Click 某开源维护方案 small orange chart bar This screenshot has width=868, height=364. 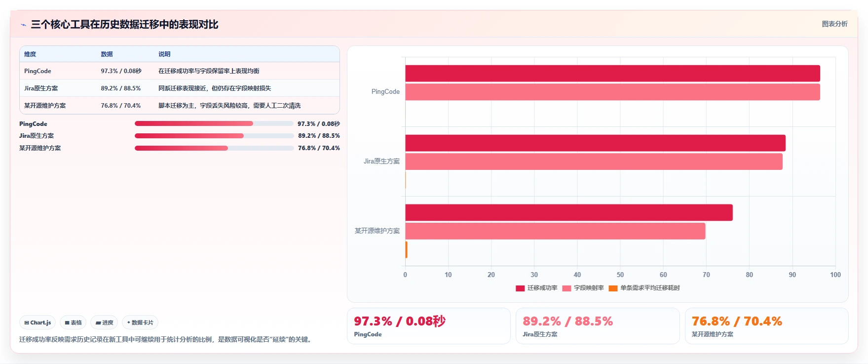[406, 250]
